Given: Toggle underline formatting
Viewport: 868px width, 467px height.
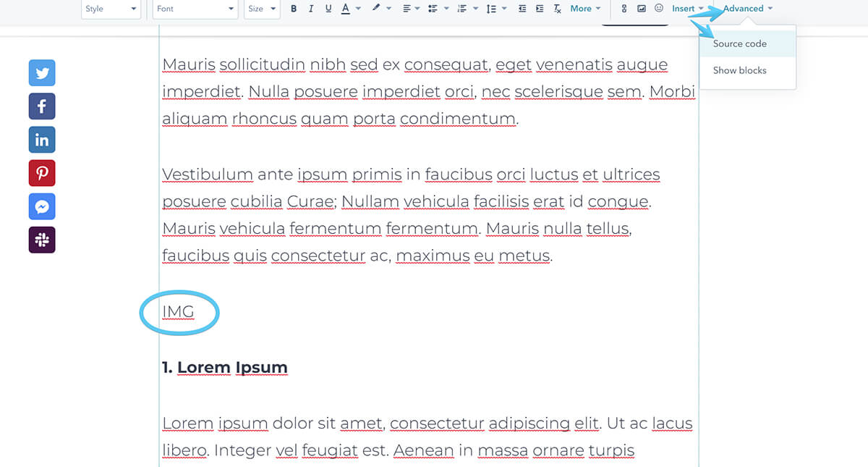Looking at the screenshot, I should (328, 9).
